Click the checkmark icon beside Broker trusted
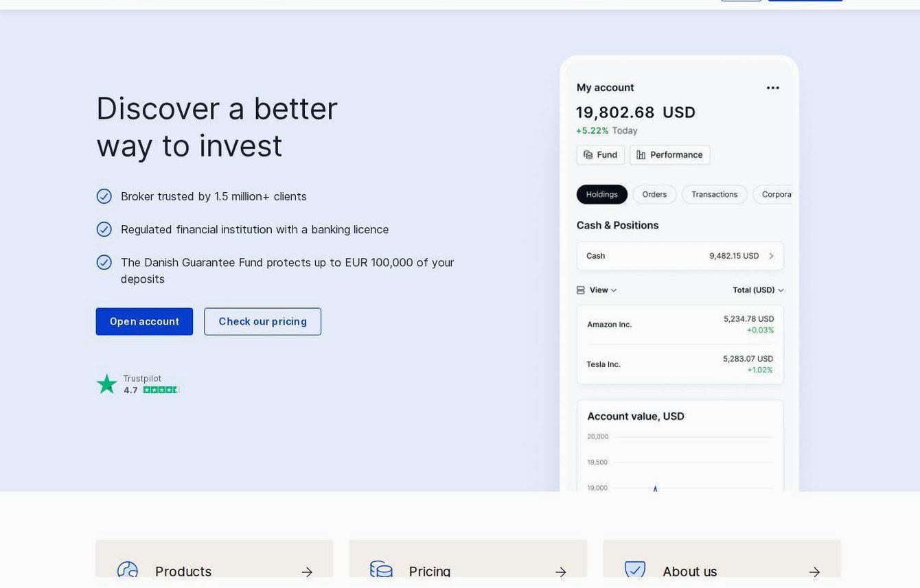Image resolution: width=920 pixels, height=588 pixels. 104,196
